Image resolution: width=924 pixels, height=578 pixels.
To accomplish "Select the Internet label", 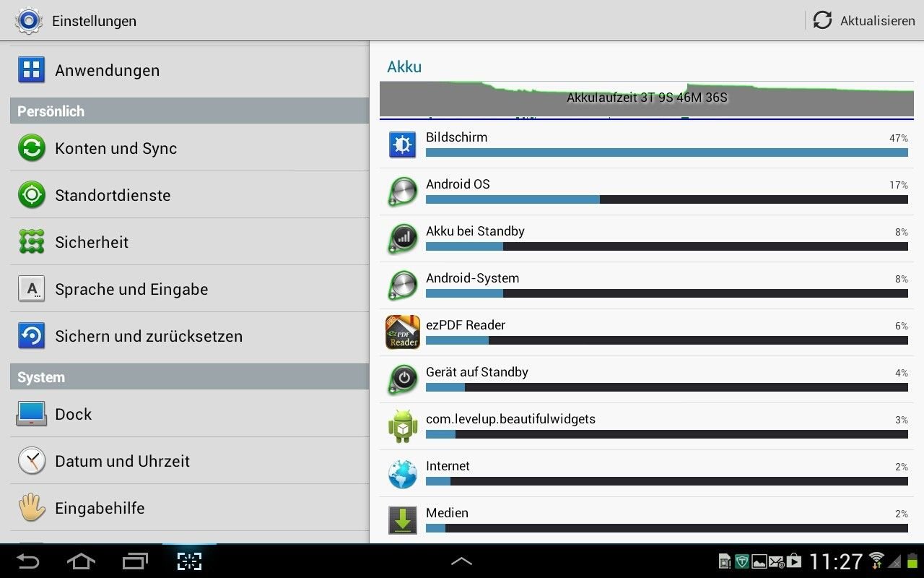I will tap(448, 466).
